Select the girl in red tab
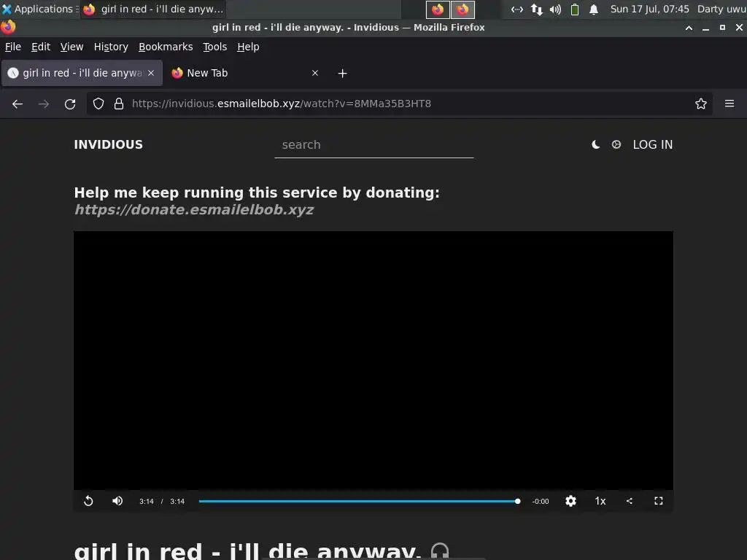This screenshot has width=747, height=560. (x=82, y=73)
